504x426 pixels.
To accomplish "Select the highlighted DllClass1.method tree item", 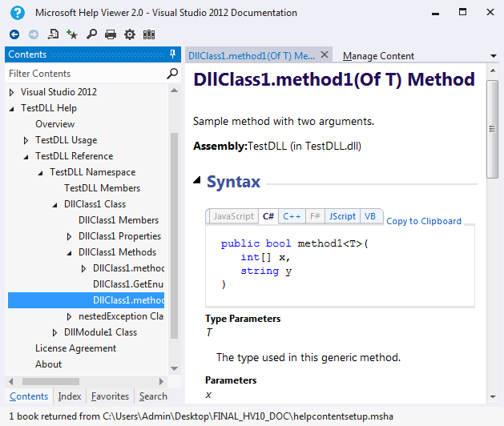I will point(87,300).
